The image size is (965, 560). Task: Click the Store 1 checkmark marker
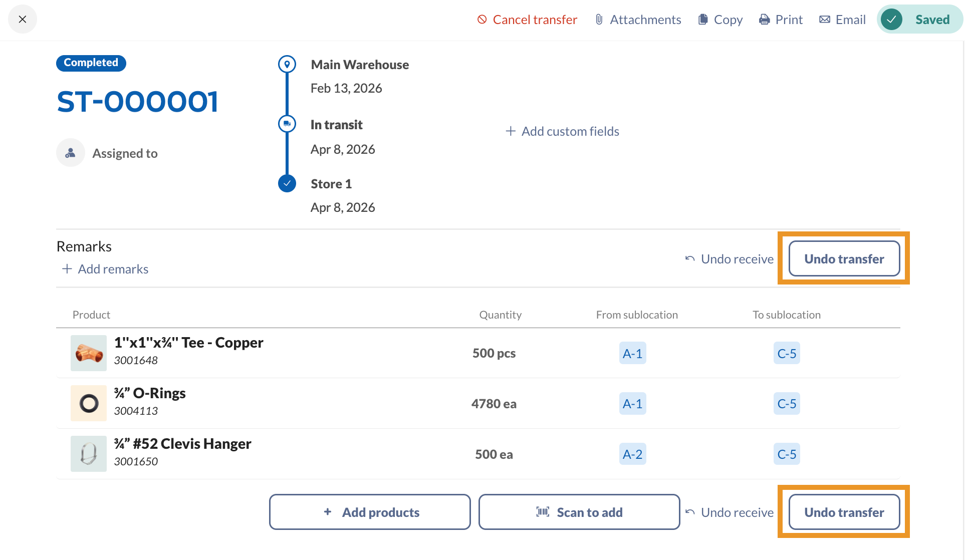(287, 183)
